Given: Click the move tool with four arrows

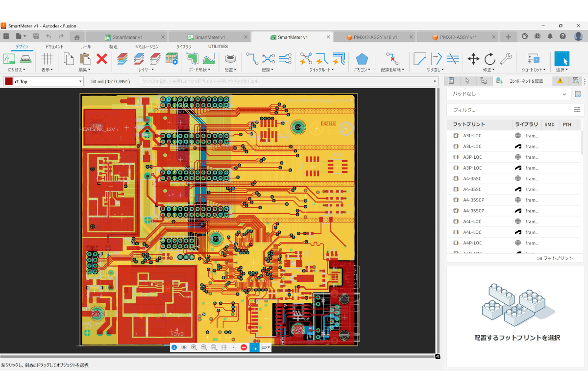Looking at the screenshot, I should click(x=473, y=59).
